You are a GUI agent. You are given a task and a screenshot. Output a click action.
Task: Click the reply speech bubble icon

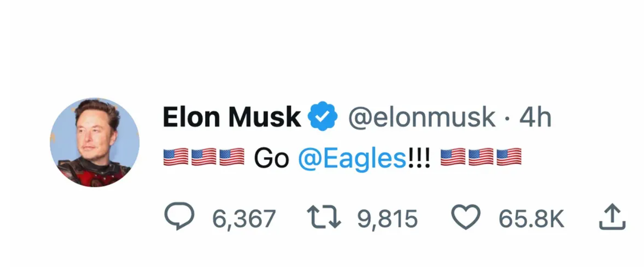click(179, 217)
